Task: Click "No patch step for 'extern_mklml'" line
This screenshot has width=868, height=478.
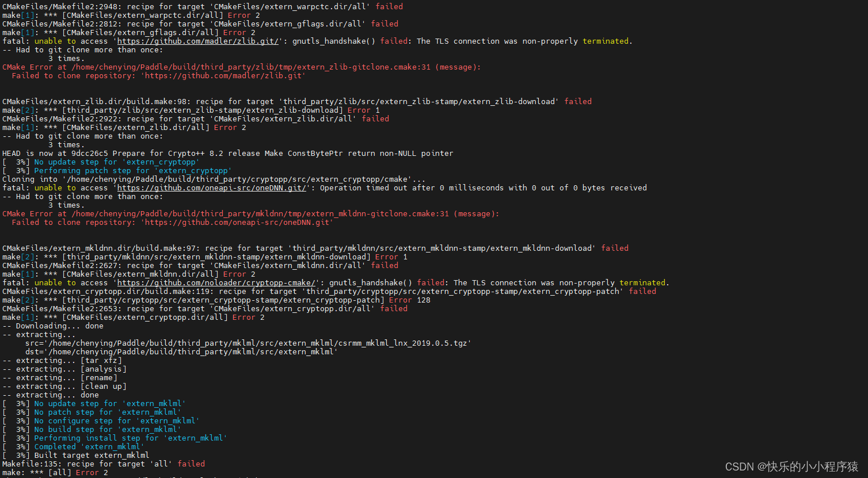Action: point(92,412)
